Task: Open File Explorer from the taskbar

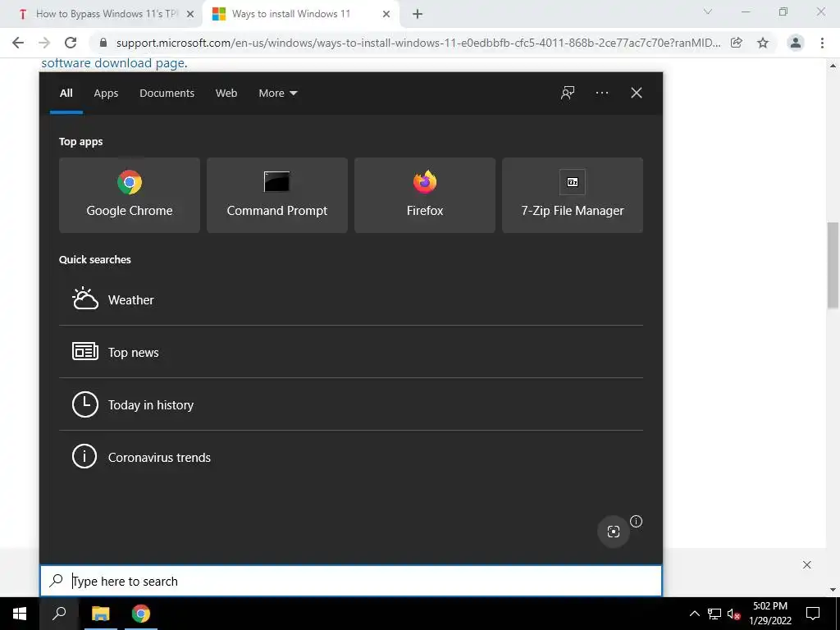Action: (100, 614)
